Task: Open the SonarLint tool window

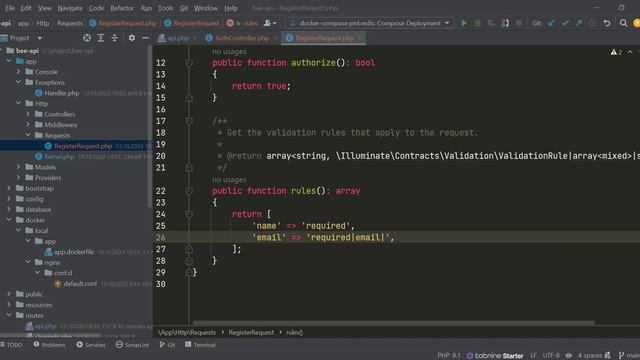Action: pos(132,345)
